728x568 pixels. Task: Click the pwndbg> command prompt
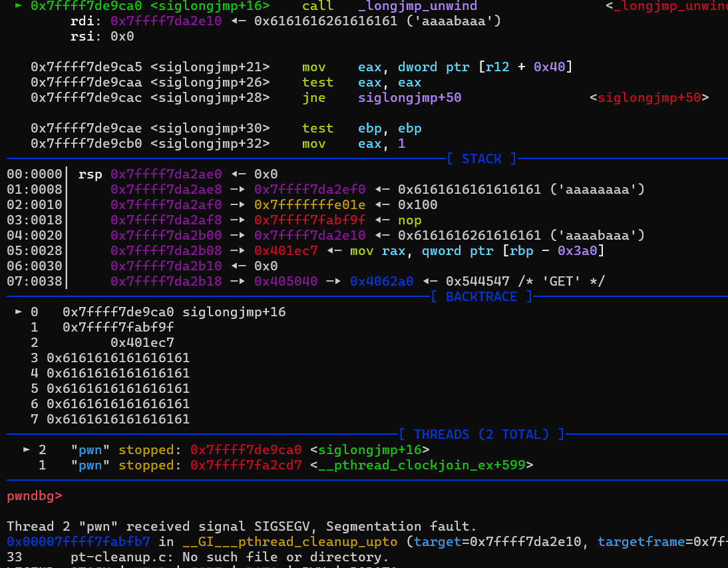pyautogui.click(x=35, y=496)
